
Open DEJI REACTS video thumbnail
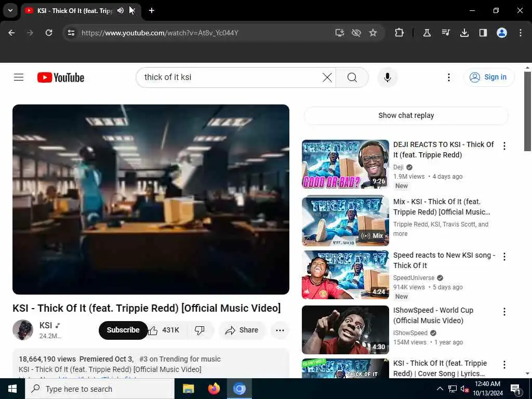(345, 164)
